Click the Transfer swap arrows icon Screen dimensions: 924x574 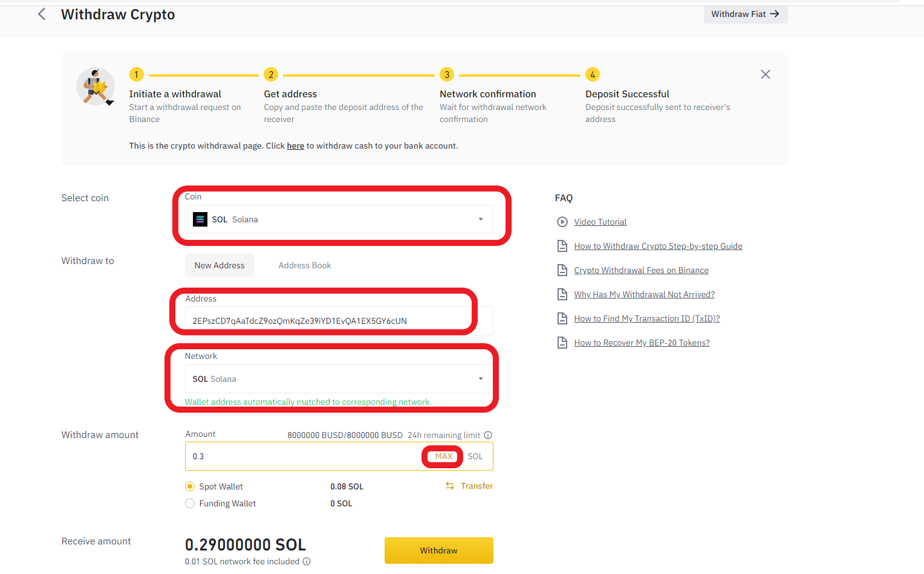coord(450,486)
